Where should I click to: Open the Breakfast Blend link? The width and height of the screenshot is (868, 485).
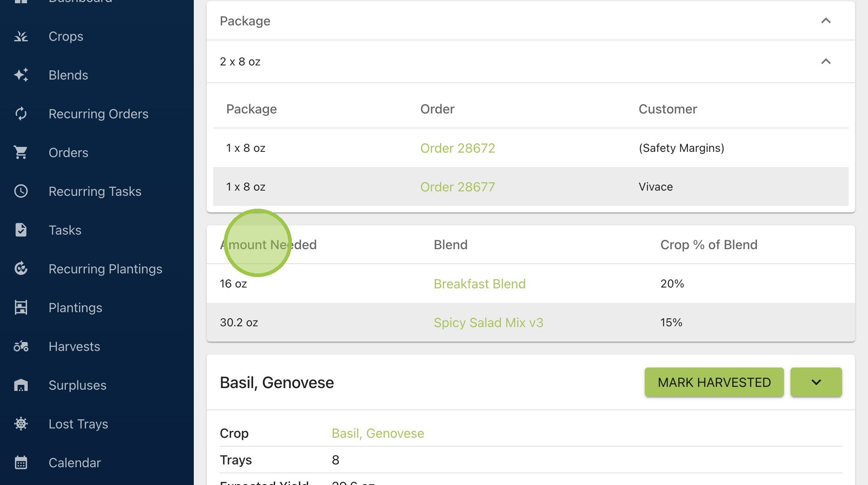click(x=480, y=284)
